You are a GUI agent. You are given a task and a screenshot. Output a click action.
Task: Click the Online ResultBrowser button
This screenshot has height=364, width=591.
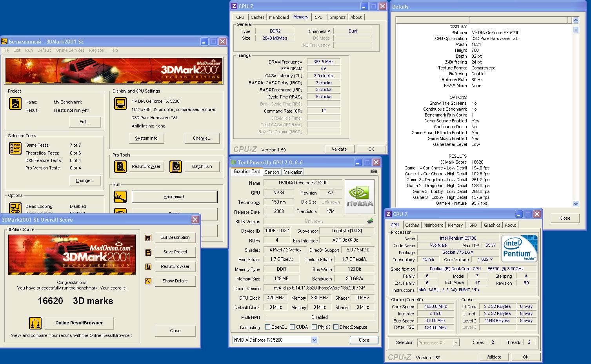tap(79, 323)
